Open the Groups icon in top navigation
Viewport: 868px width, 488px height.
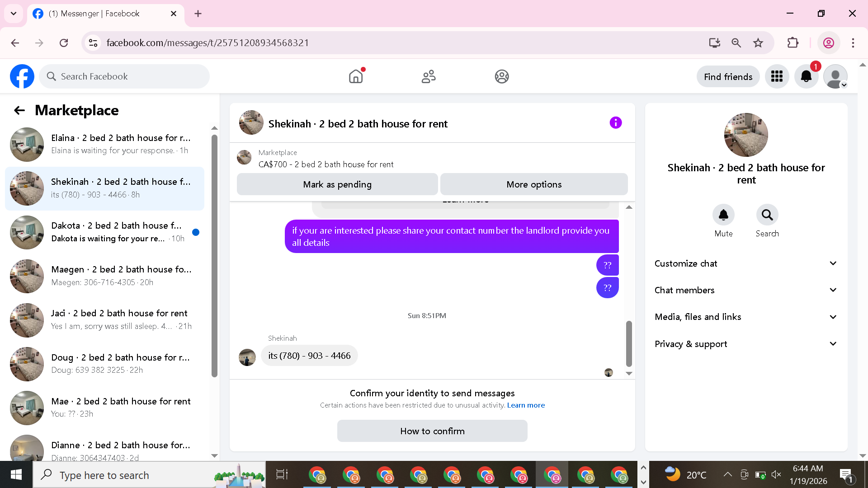(x=501, y=76)
